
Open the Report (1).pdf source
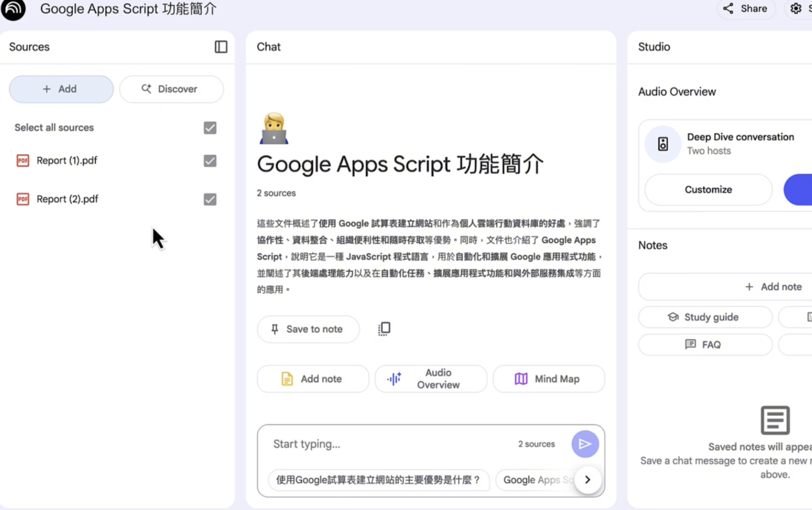click(x=67, y=161)
